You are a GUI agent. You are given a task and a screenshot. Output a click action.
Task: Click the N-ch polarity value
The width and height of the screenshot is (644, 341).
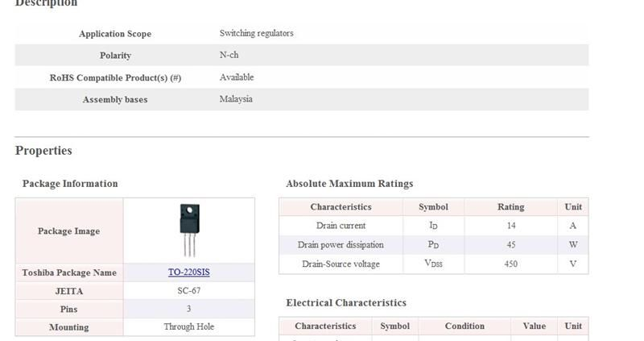[229, 56]
